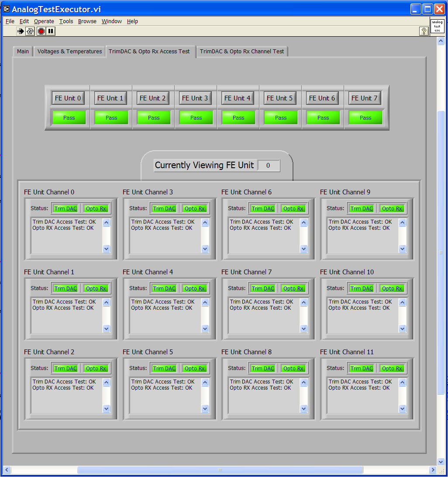
Task: Click the Run Continuously toolbar icon
Action: 30,31
